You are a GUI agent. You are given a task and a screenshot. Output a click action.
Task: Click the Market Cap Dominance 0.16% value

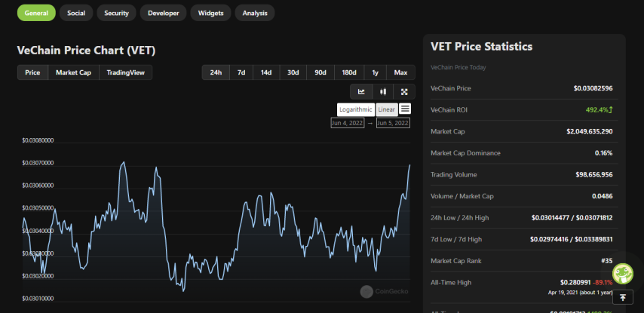(x=603, y=153)
